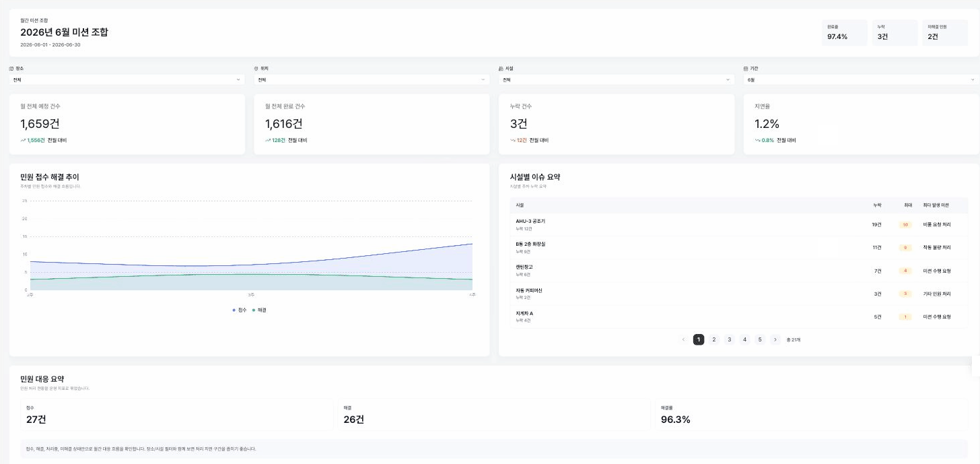Go to pagination page 4

pos(744,339)
